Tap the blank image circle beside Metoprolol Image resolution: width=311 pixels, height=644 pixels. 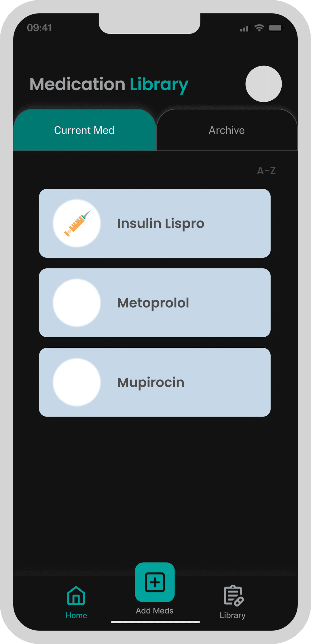(77, 303)
